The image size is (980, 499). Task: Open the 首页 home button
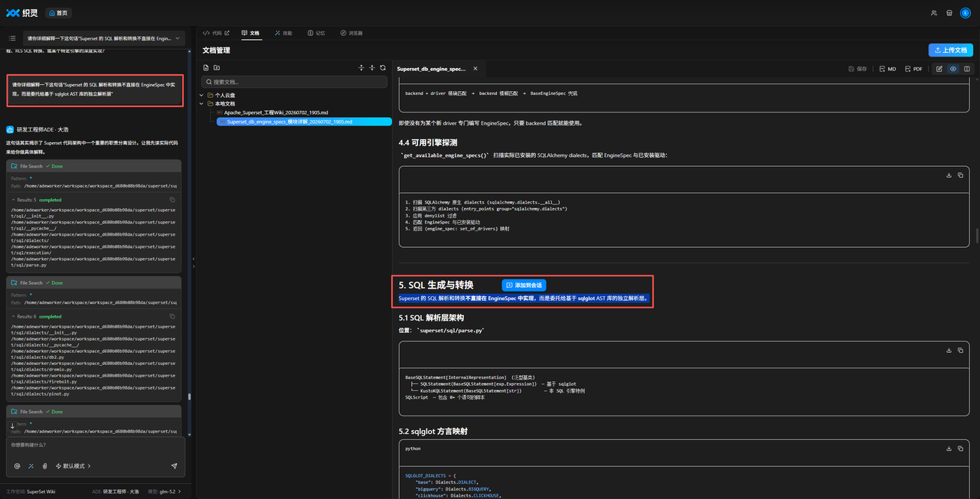coord(57,13)
